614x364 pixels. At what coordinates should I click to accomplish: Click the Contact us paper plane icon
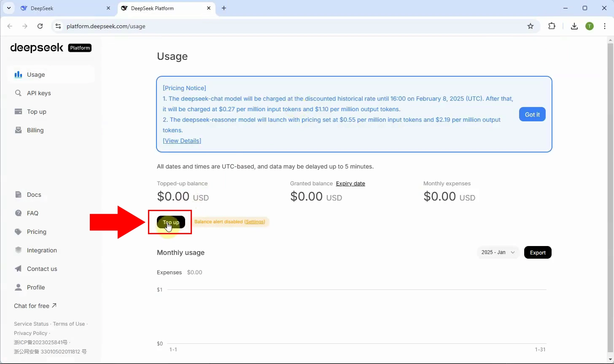(x=18, y=269)
